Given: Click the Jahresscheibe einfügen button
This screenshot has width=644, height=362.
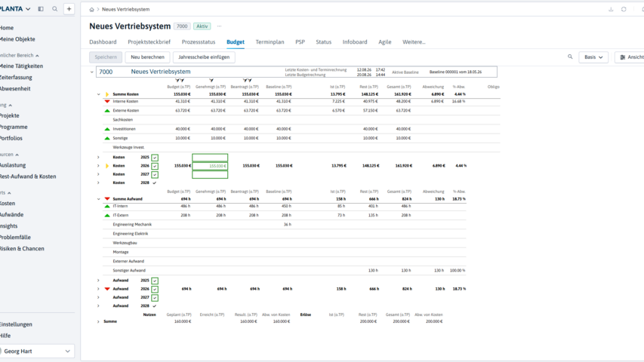Looking at the screenshot, I should [204, 57].
